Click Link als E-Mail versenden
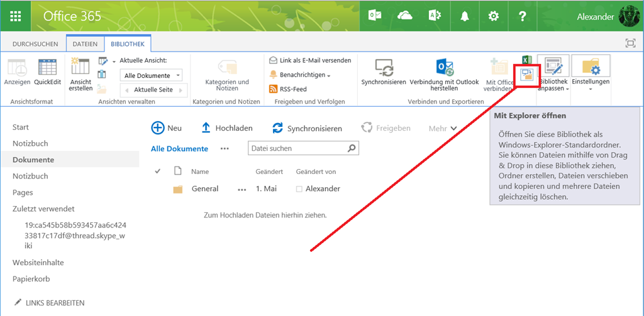 [x=310, y=60]
